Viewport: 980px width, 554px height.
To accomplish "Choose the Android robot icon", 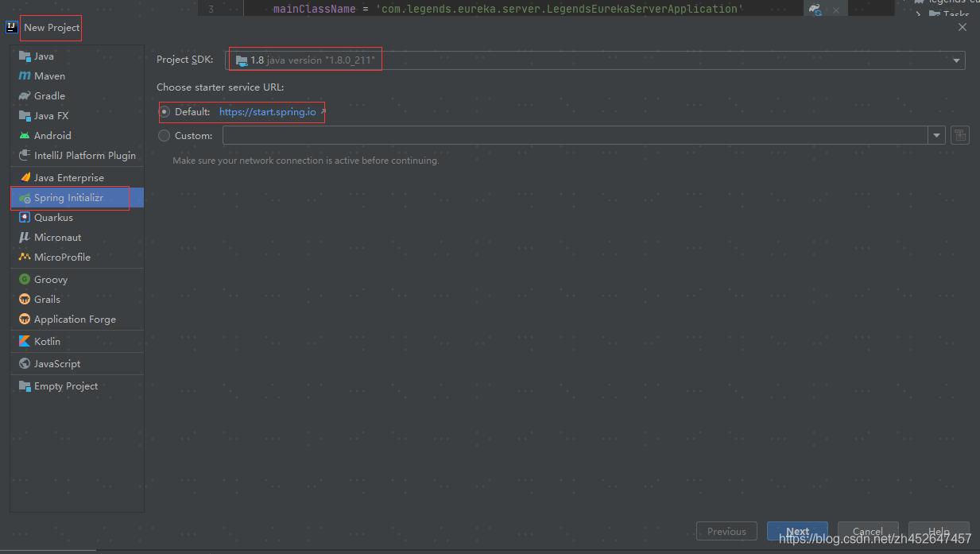I will coord(25,136).
